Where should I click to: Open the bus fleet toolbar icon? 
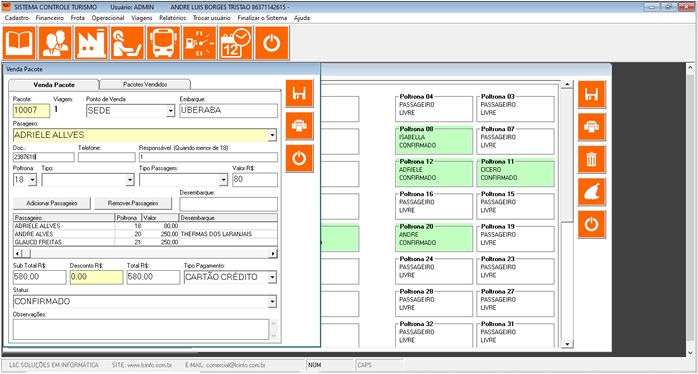point(163,43)
